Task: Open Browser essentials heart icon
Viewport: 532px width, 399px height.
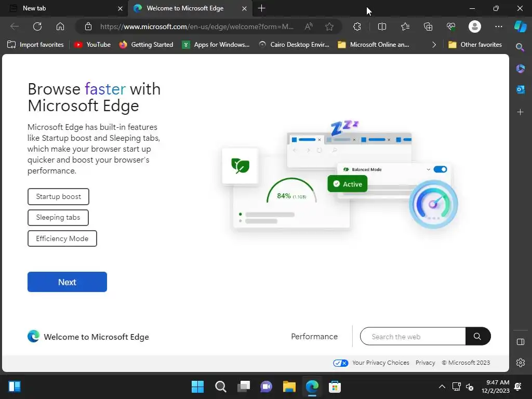Action: click(451, 26)
